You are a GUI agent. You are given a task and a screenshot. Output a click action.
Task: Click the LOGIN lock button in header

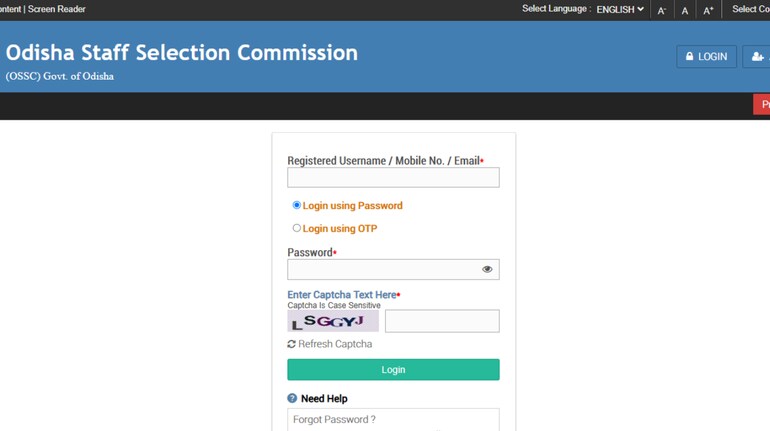coord(706,57)
